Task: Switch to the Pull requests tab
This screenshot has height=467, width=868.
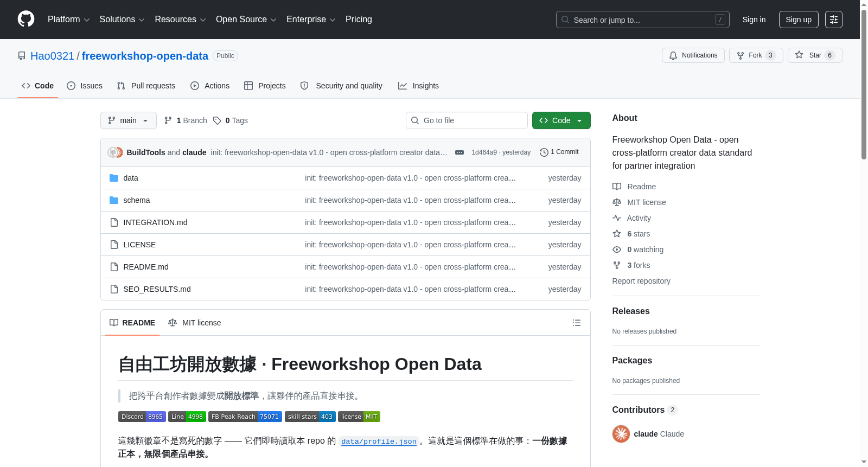Action: pos(146,86)
